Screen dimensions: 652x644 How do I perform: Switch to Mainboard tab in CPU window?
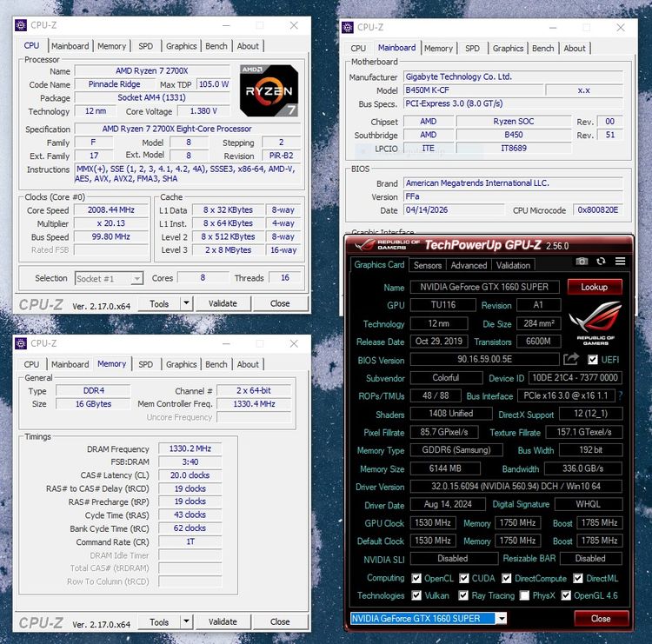70,46
